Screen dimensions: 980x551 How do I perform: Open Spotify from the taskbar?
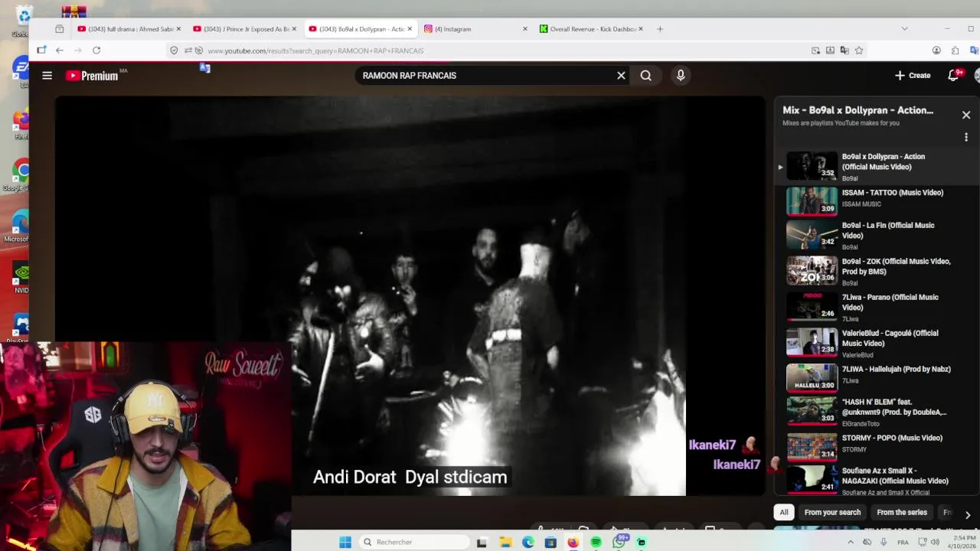point(596,542)
